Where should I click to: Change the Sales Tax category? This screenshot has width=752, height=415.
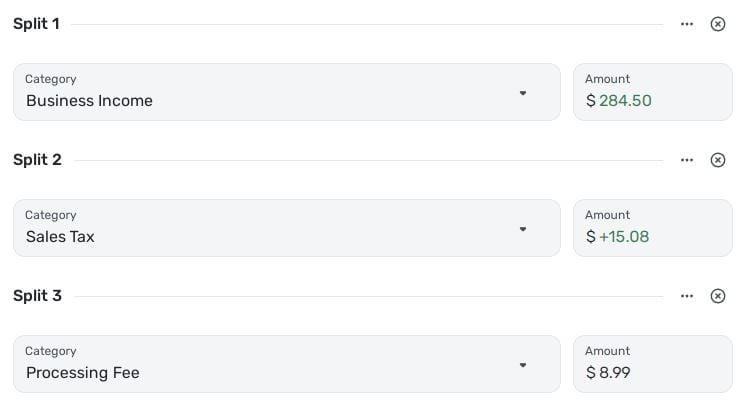coord(270,229)
